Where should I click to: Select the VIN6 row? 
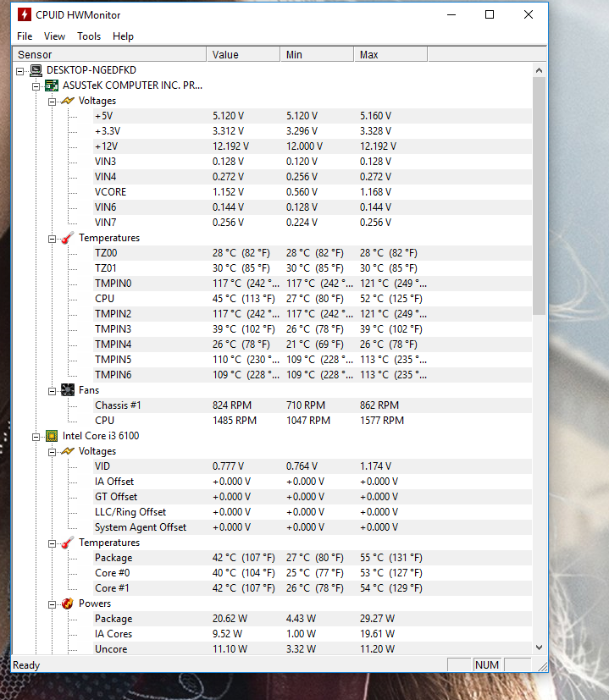point(313,207)
